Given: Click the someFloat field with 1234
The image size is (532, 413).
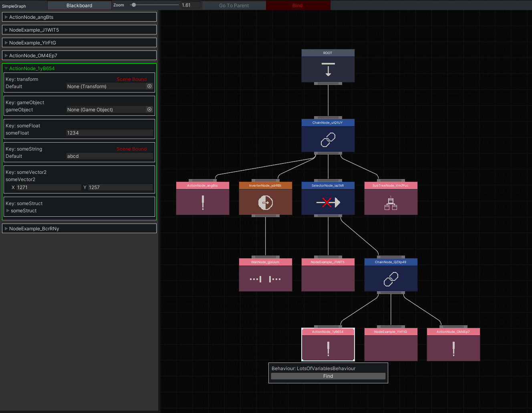Looking at the screenshot, I should tap(110, 133).
